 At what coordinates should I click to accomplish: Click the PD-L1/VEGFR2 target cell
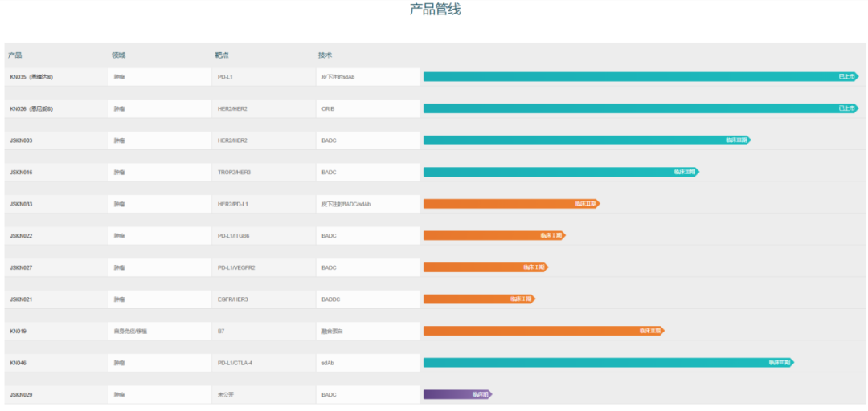[x=264, y=268]
